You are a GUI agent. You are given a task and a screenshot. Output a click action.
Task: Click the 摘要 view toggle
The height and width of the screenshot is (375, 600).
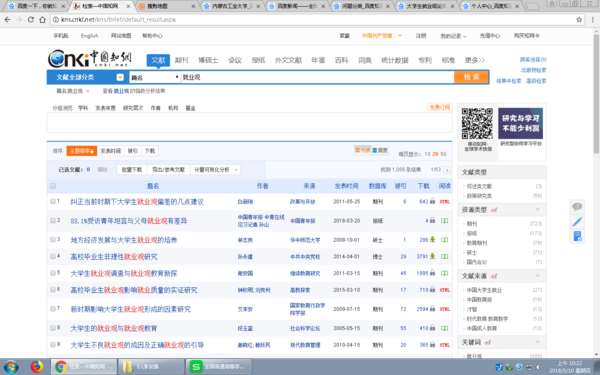coord(380,150)
